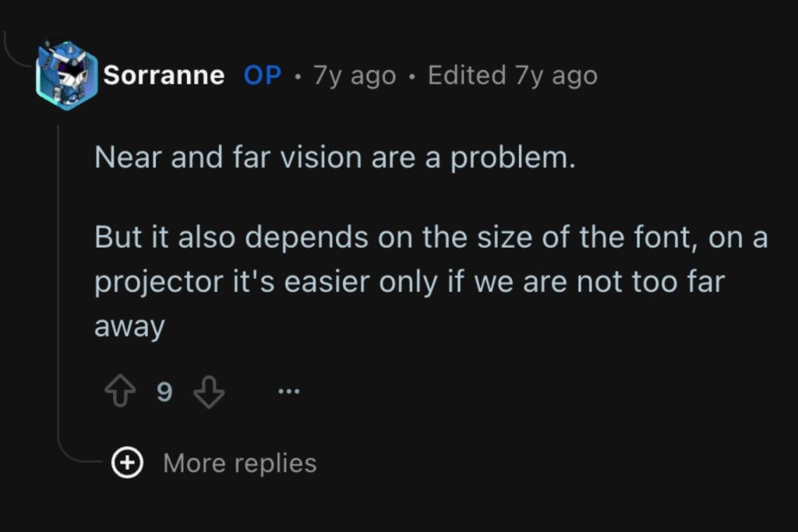Click the Edited 7y ago label
Screen dimensions: 798x532
510,75
